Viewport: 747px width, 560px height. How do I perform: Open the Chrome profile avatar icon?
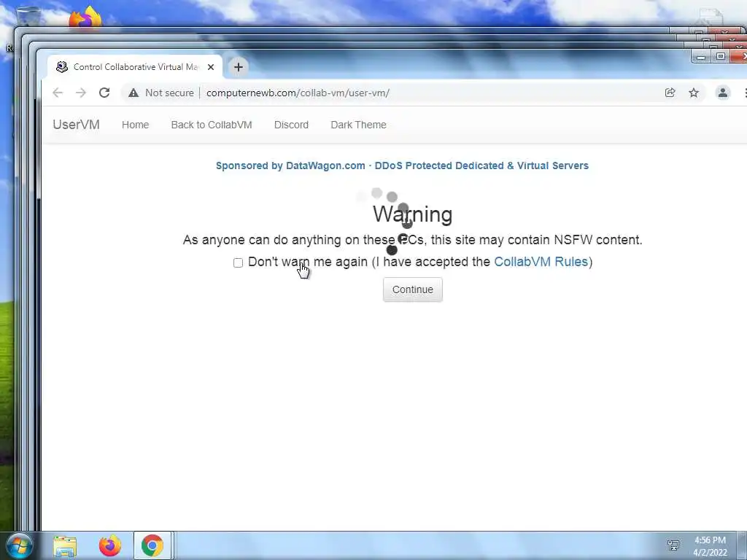click(723, 93)
